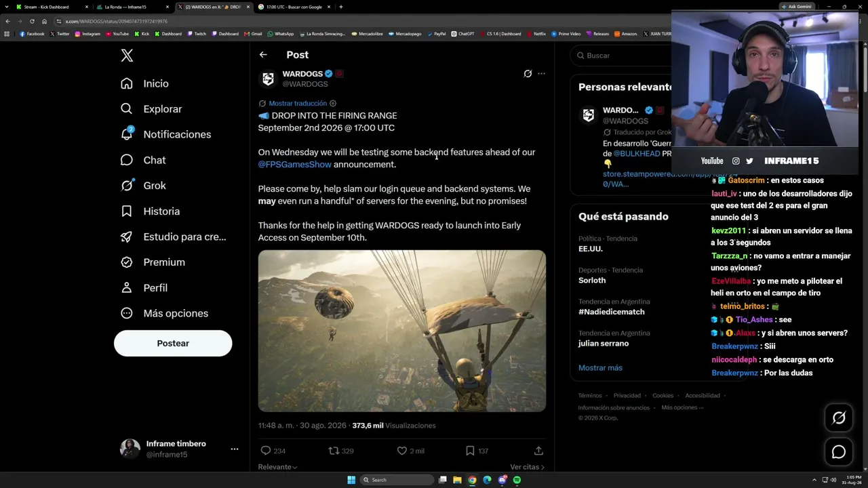Open the ChatGPT bookmark
Viewport: 868px width, 488px height.
pyautogui.click(x=462, y=34)
